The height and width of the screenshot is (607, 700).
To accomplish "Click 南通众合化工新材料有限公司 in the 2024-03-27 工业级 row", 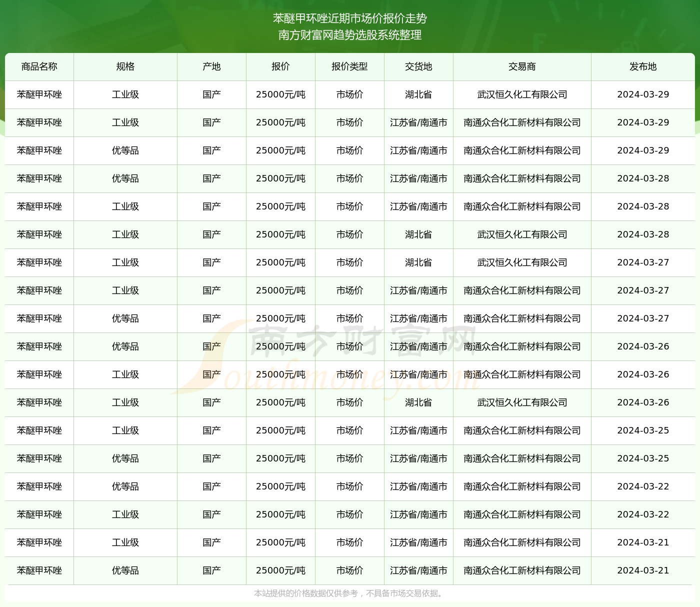I will click(x=522, y=290).
